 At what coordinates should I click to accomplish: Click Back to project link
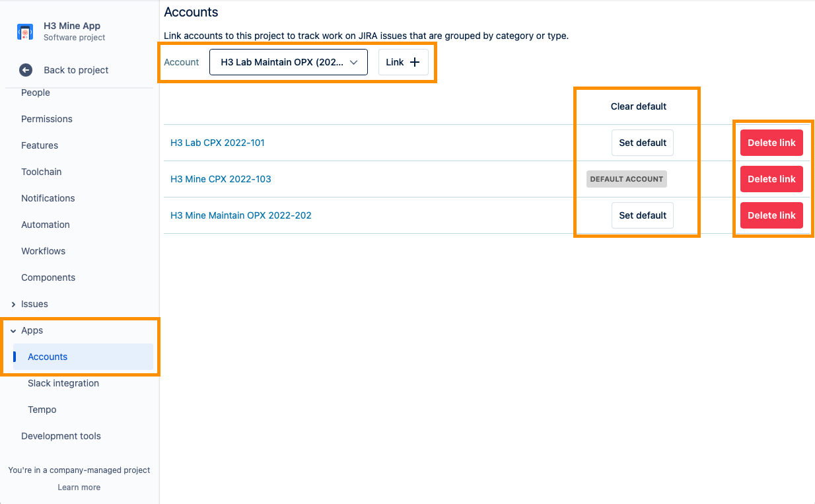76,70
